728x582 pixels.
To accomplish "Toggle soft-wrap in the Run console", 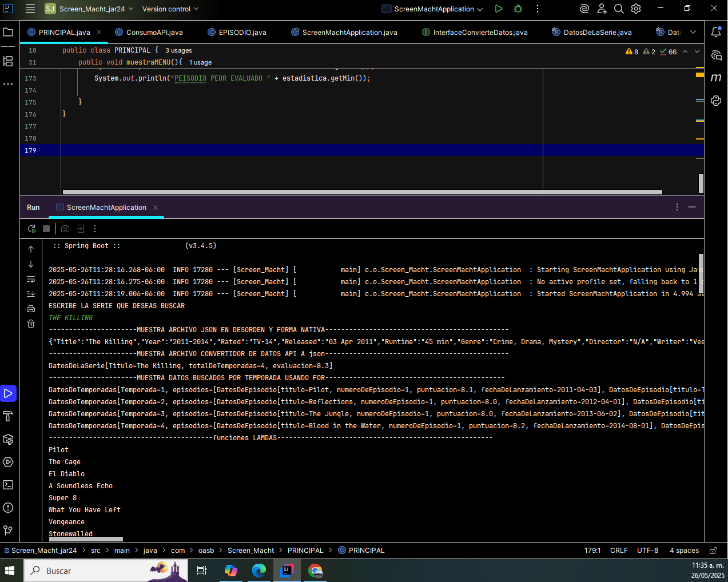I will pos(31,280).
